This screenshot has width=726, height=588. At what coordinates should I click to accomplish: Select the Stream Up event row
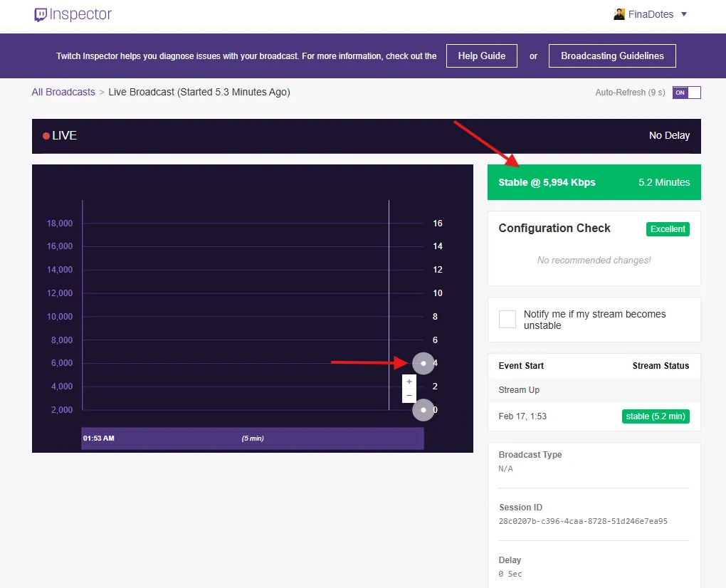tap(594, 390)
